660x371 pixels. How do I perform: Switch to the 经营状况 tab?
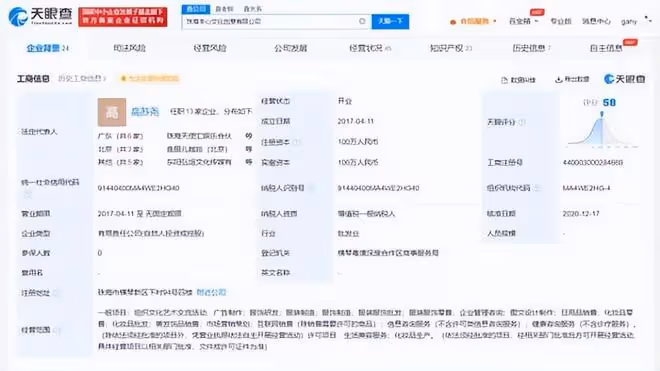(370, 48)
